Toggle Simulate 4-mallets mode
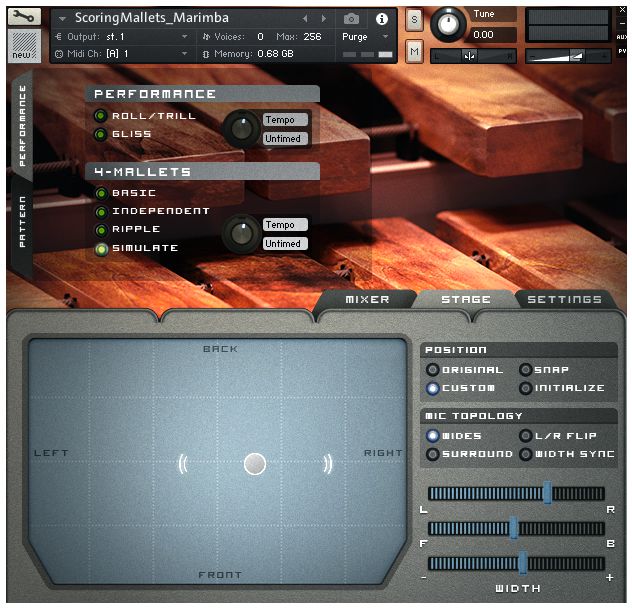The image size is (632, 608). (x=101, y=249)
